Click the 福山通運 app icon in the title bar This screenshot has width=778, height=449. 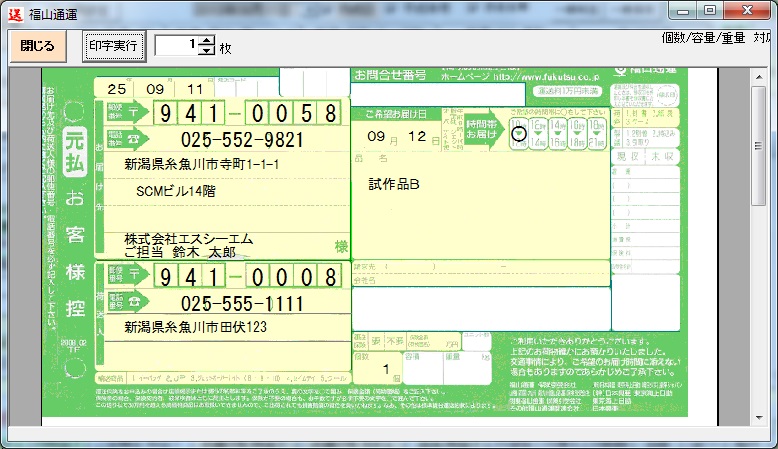pyautogui.click(x=15, y=14)
